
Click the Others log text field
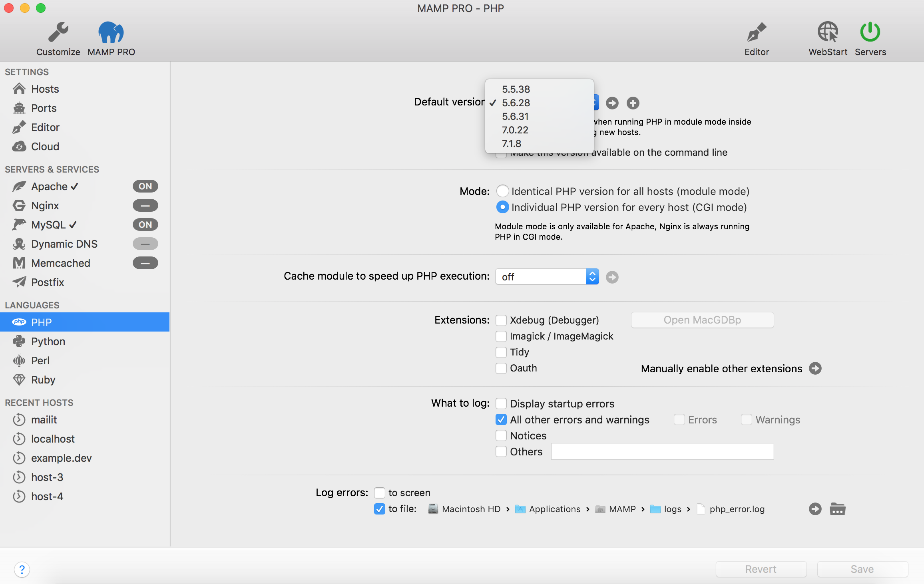coord(662,451)
